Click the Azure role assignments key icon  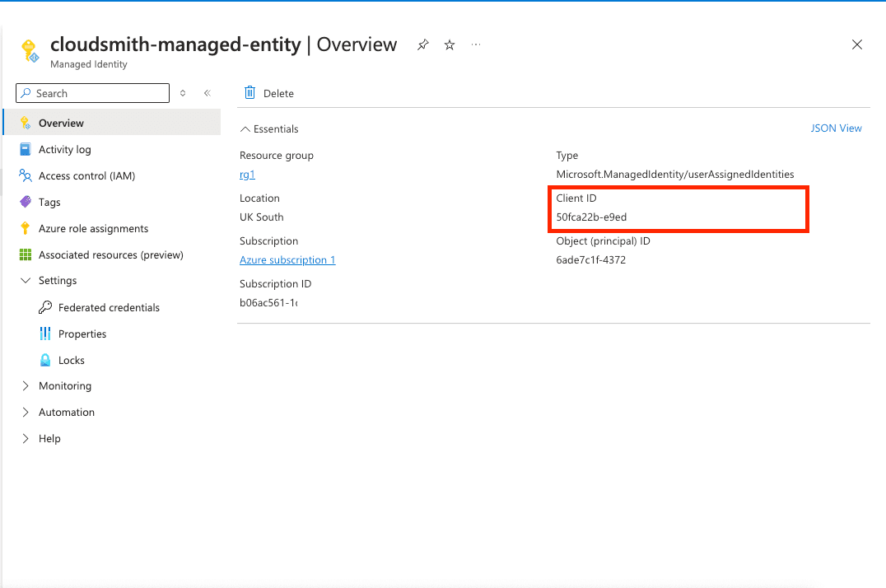click(25, 229)
